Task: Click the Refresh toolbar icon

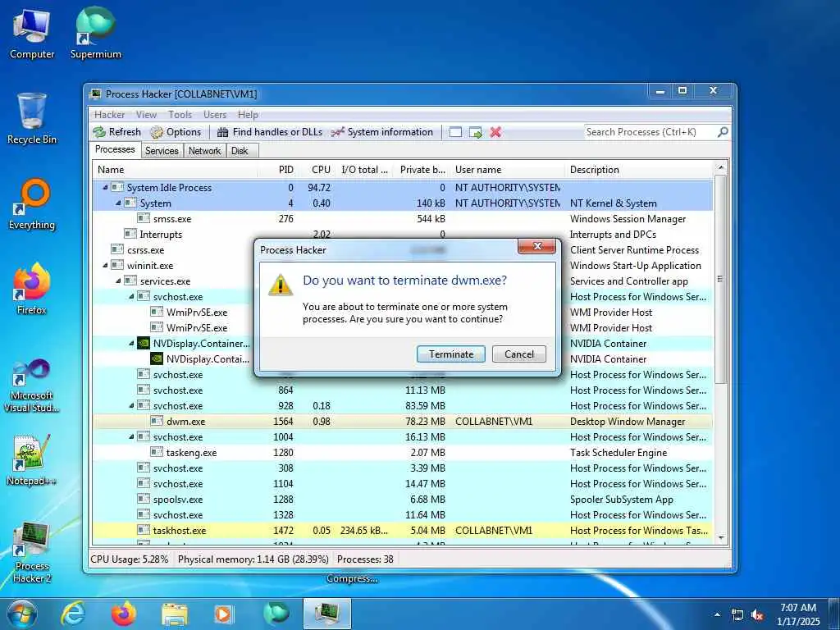Action: coord(99,132)
